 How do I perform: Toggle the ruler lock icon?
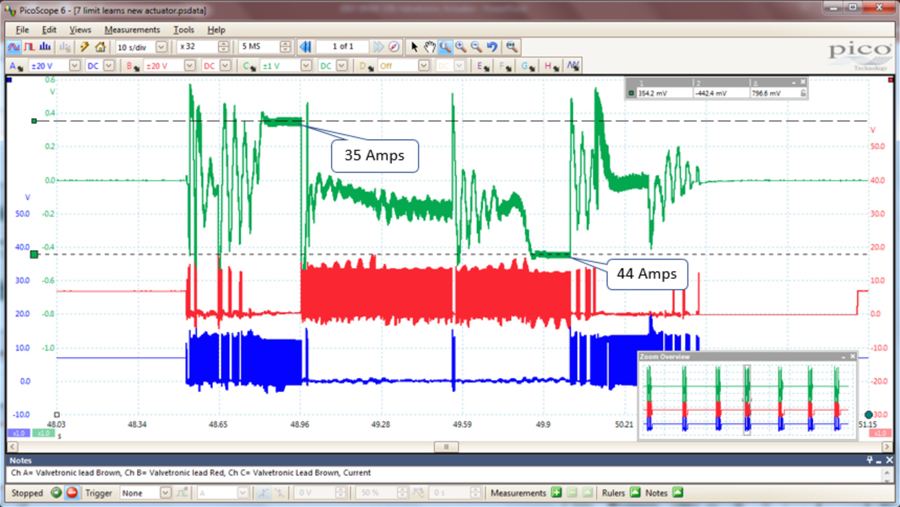[x=801, y=93]
